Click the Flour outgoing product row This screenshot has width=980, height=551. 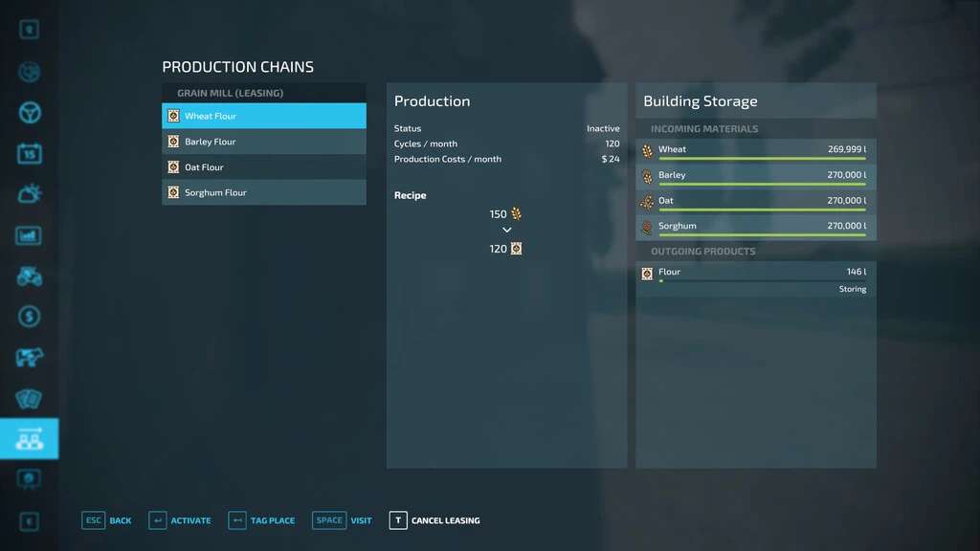(755, 273)
